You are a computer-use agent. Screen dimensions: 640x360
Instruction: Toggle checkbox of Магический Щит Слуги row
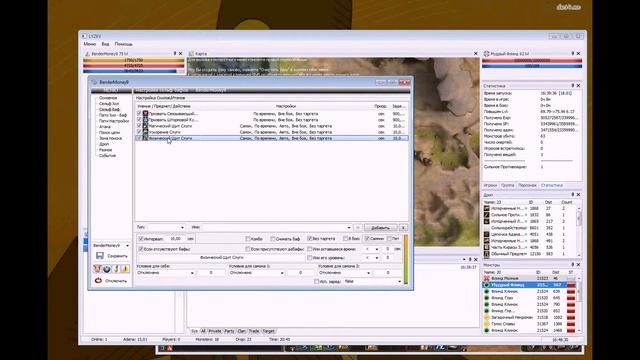click(139, 126)
